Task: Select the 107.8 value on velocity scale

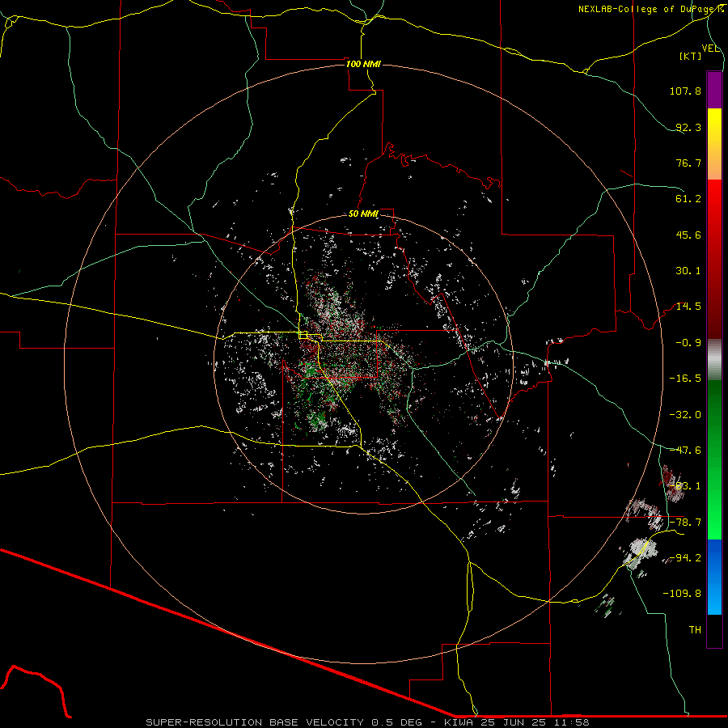Action: (685, 91)
